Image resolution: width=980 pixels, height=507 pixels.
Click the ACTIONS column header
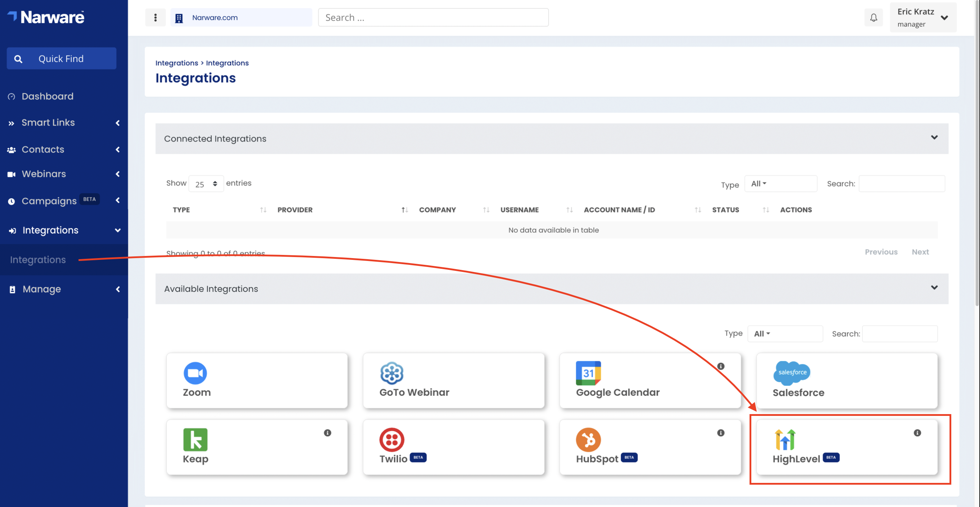coord(796,210)
